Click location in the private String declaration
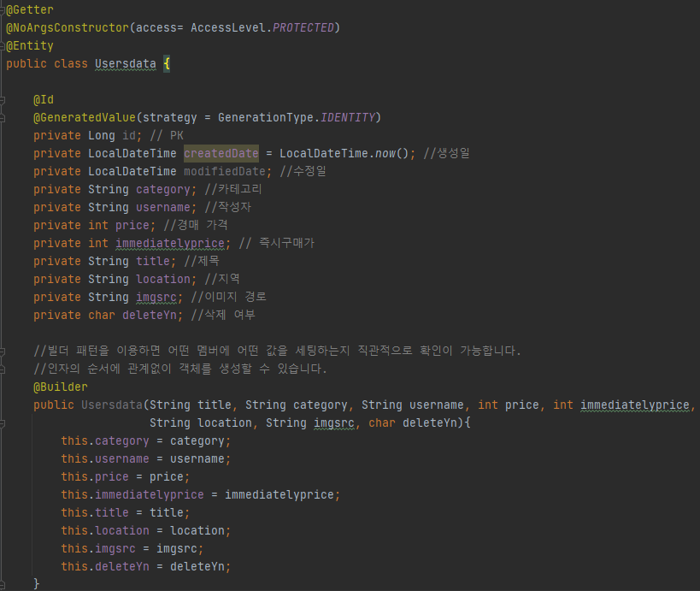700x591 pixels. coord(163,279)
